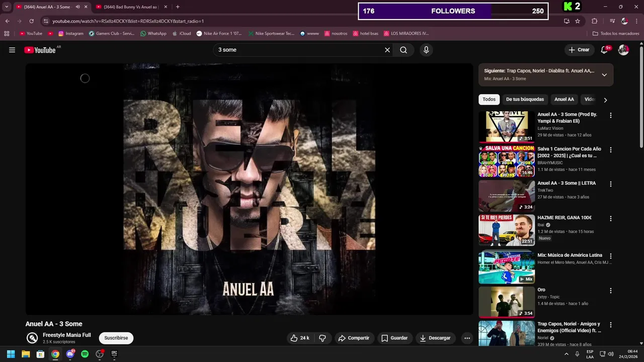Open more actions for the video
The height and width of the screenshot is (362, 644).
coord(467,338)
